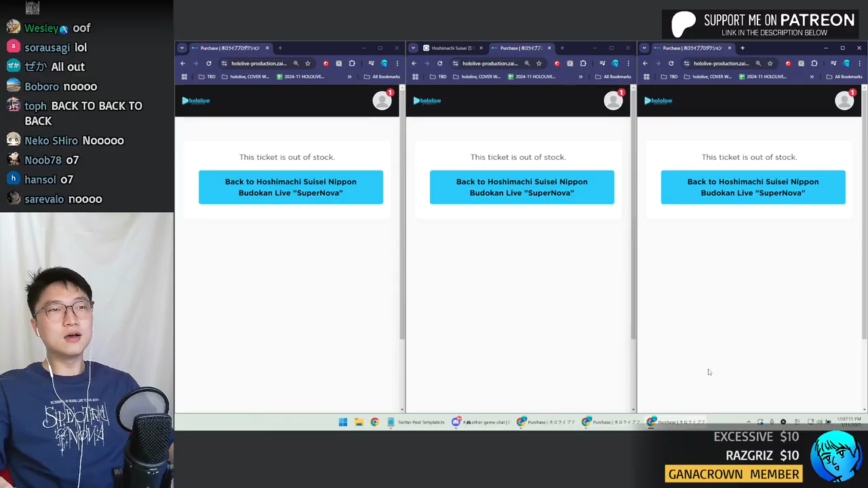Expand the tab search dropdown in the middle window
Screen dimensions: 868x488
(x=413, y=48)
